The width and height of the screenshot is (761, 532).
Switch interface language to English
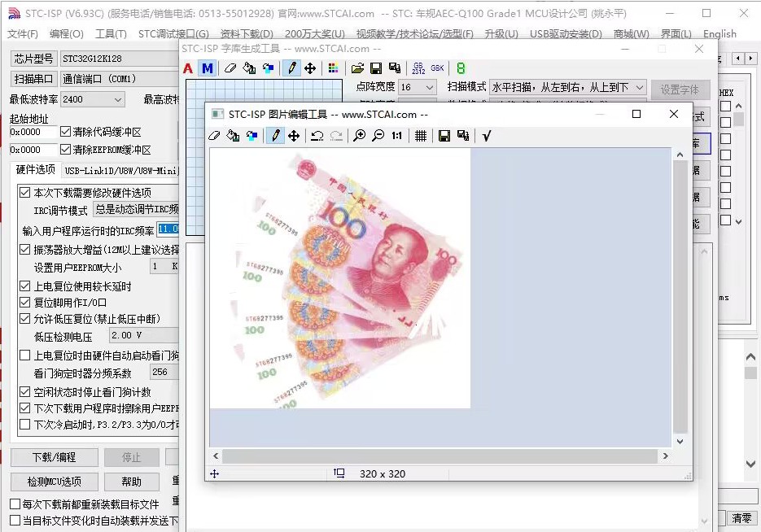pyautogui.click(x=719, y=34)
